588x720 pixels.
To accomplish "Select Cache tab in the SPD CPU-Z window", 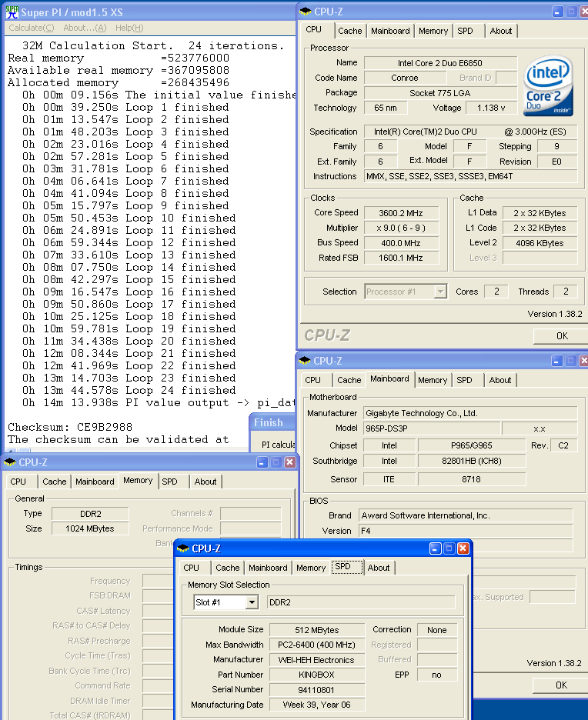I will [x=227, y=568].
